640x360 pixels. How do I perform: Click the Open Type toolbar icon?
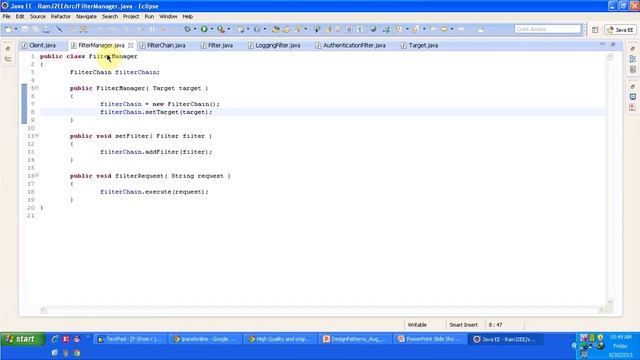276,29
